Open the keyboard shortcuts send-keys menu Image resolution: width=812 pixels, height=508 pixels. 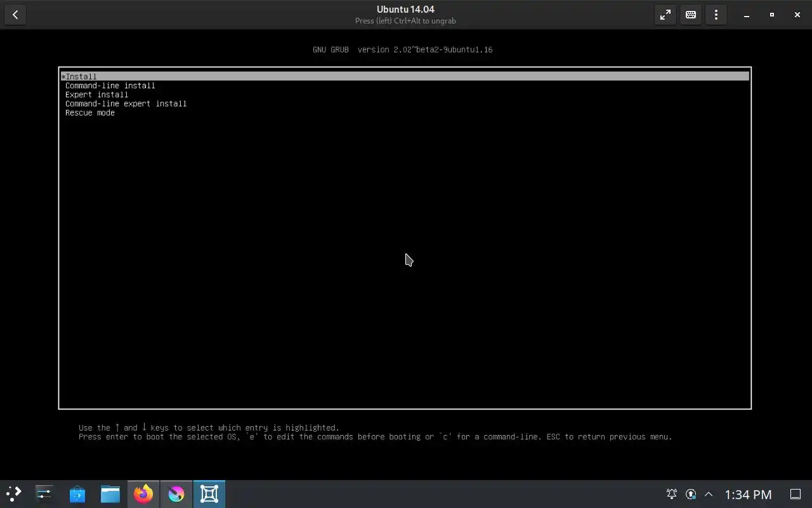point(691,15)
